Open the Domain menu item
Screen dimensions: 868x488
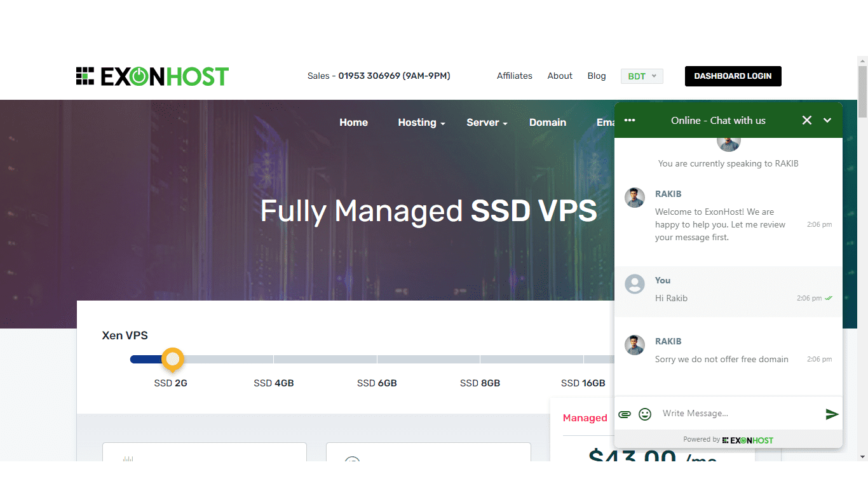tap(548, 123)
